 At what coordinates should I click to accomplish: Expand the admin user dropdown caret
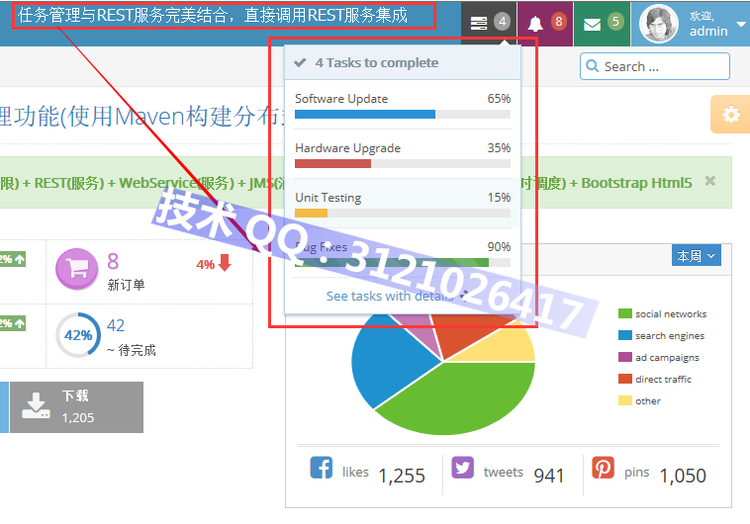pyautogui.click(x=741, y=24)
